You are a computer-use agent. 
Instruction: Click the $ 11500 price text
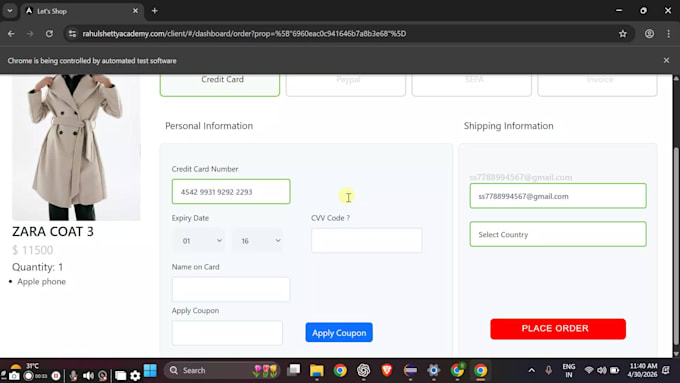33,250
